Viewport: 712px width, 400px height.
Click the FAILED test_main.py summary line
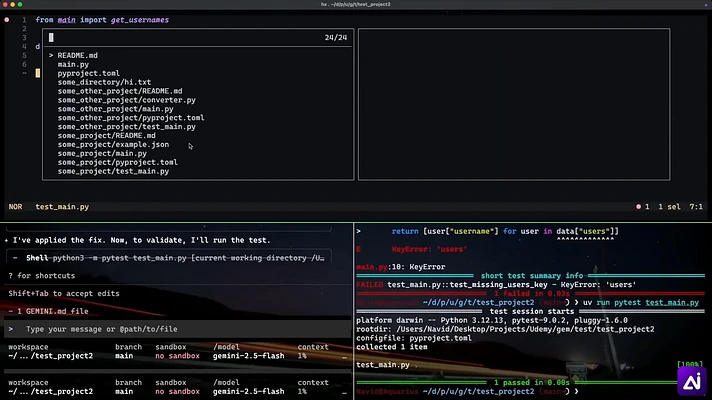coord(496,285)
